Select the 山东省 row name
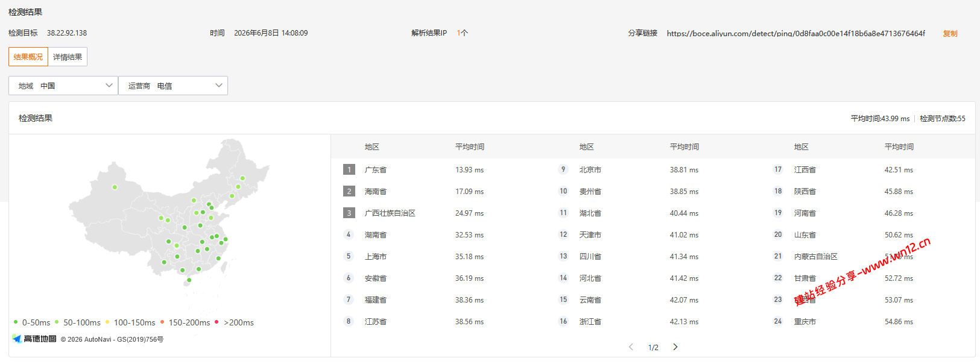The height and width of the screenshot is (364, 980). [x=805, y=235]
